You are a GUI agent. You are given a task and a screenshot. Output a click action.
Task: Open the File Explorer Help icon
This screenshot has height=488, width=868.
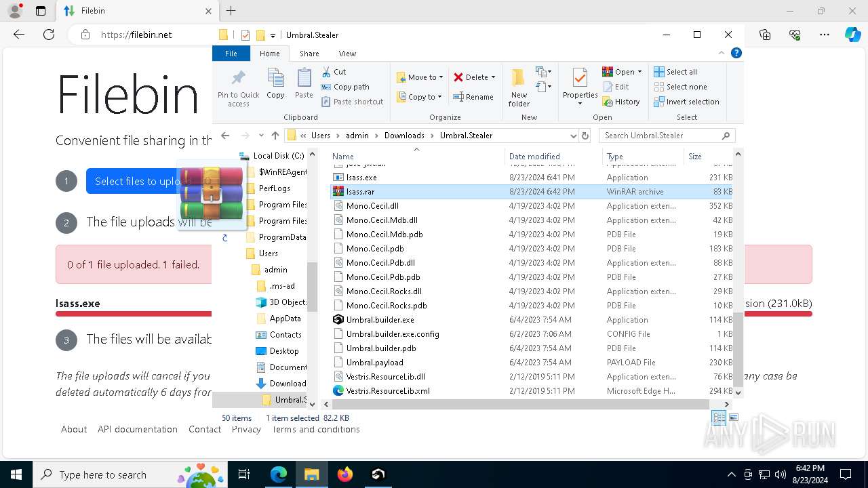point(736,53)
